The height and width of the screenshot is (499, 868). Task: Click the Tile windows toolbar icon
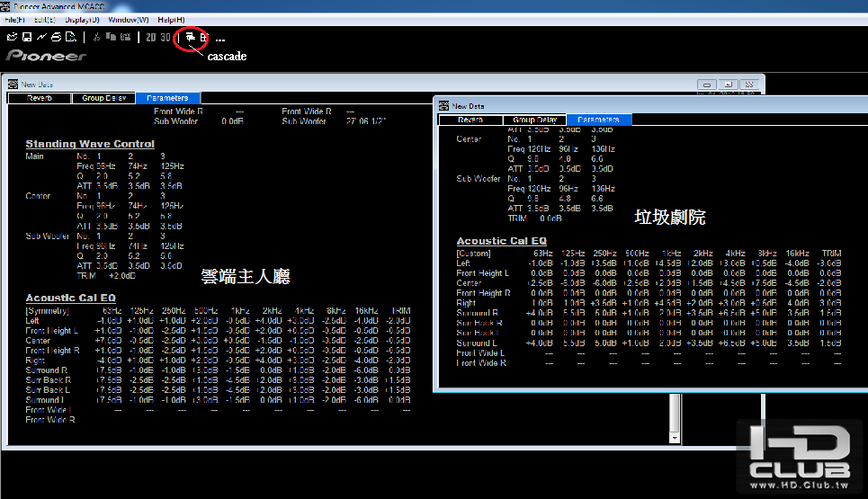click(x=203, y=37)
